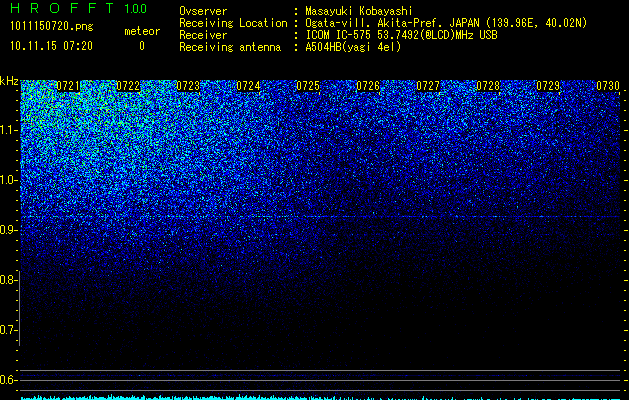Screen dimensions: 629x400
Task: Click the 0.9 kHz axis label
Action: point(8,230)
